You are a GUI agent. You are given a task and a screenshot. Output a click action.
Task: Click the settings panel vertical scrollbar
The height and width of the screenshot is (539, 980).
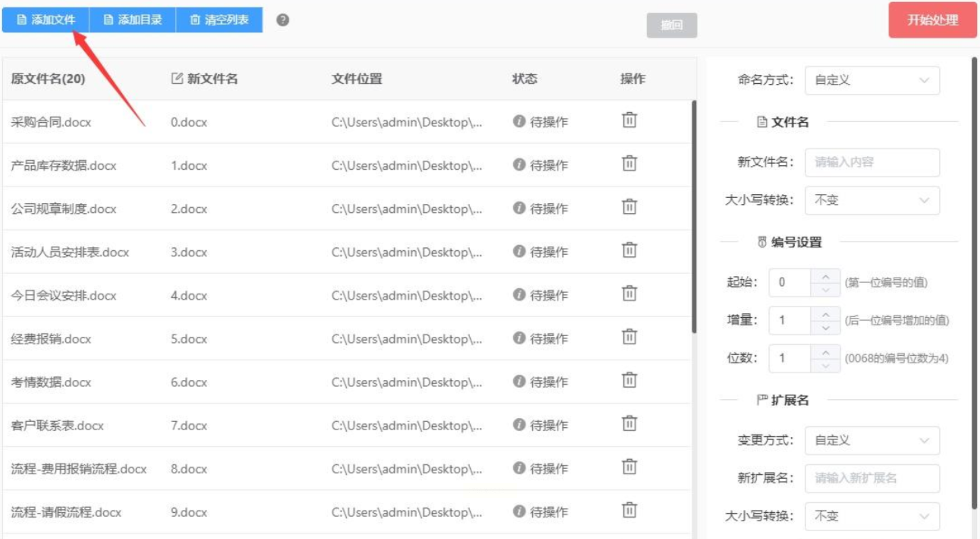(974, 283)
